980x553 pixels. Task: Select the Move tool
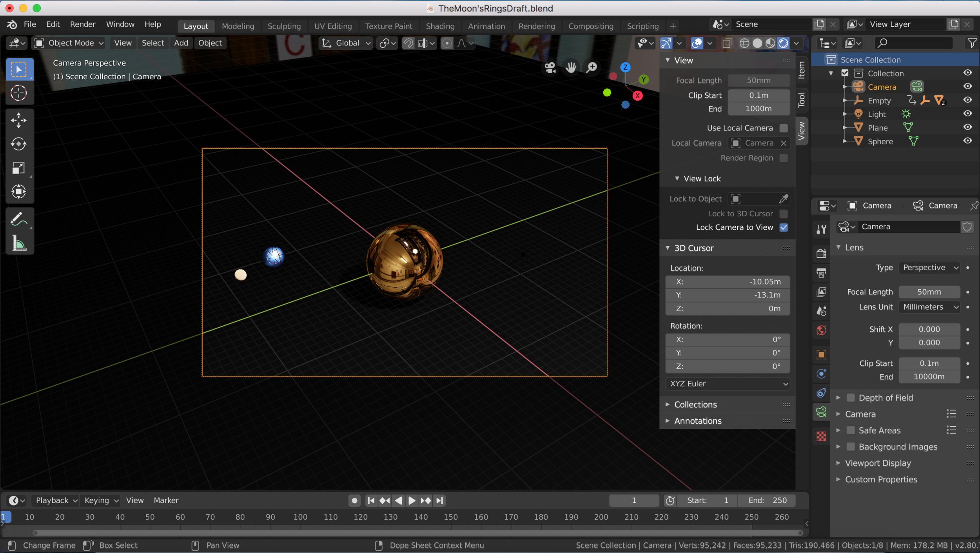click(19, 120)
